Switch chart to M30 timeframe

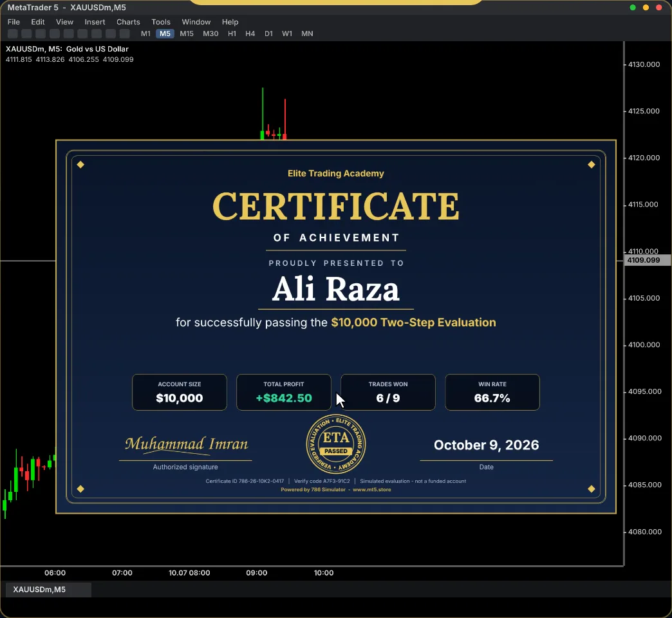tap(210, 33)
